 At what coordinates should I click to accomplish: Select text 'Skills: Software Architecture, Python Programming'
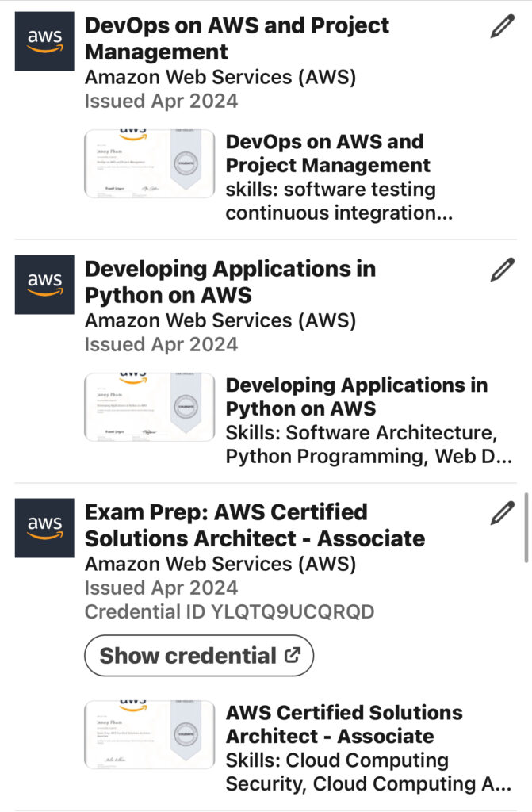pos(369,444)
